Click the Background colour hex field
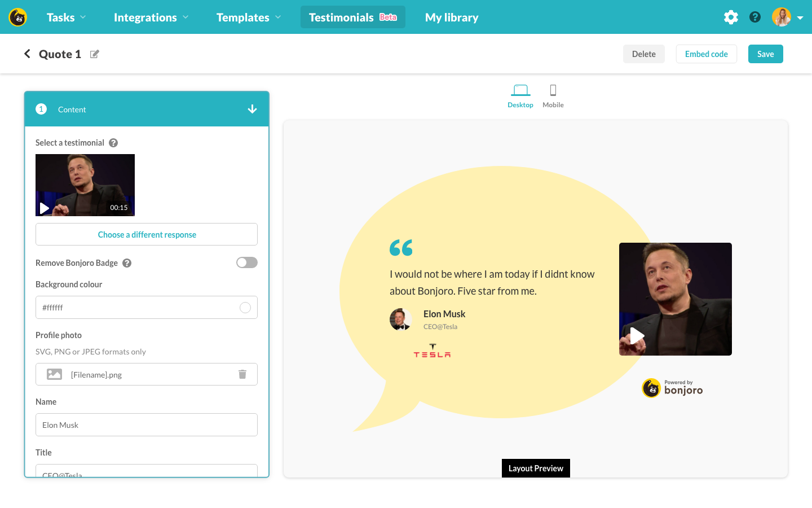The image size is (812, 508). (x=147, y=307)
